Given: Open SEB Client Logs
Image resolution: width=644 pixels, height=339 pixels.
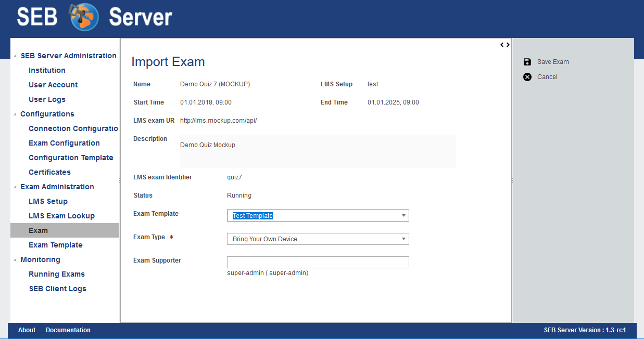Looking at the screenshot, I should click(x=57, y=289).
